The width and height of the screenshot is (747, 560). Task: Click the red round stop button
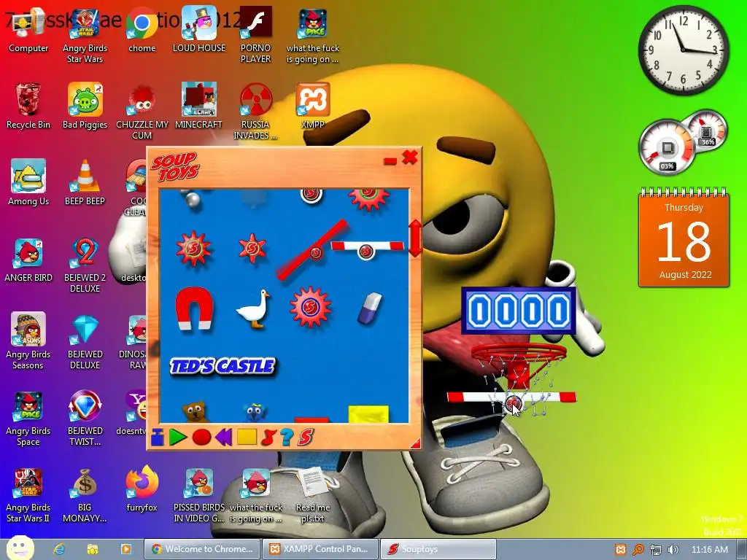[201, 437]
